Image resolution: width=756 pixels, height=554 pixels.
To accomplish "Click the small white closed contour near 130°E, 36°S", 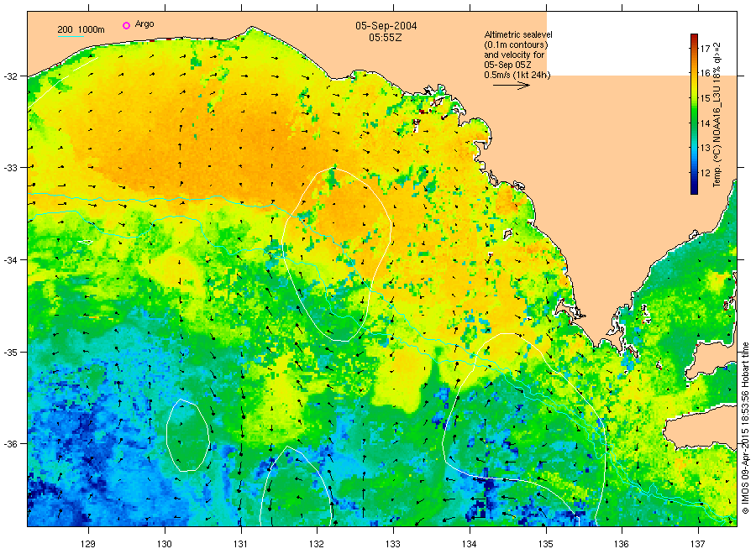I will point(187,435).
